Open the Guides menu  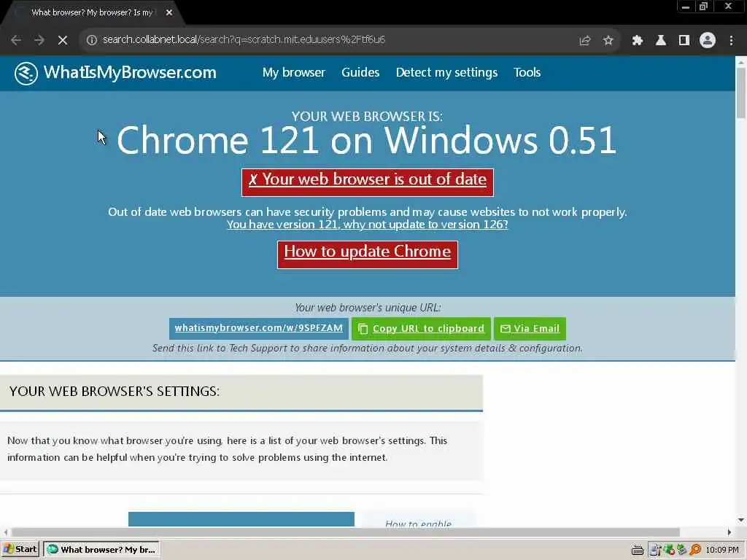pyautogui.click(x=360, y=72)
